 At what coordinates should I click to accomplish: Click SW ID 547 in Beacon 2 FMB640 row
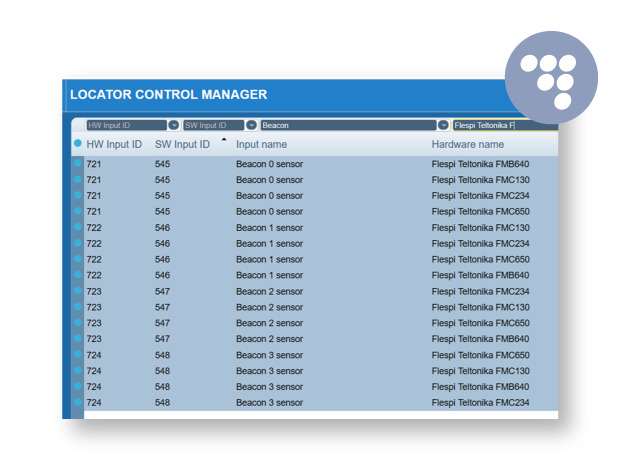coord(162,339)
